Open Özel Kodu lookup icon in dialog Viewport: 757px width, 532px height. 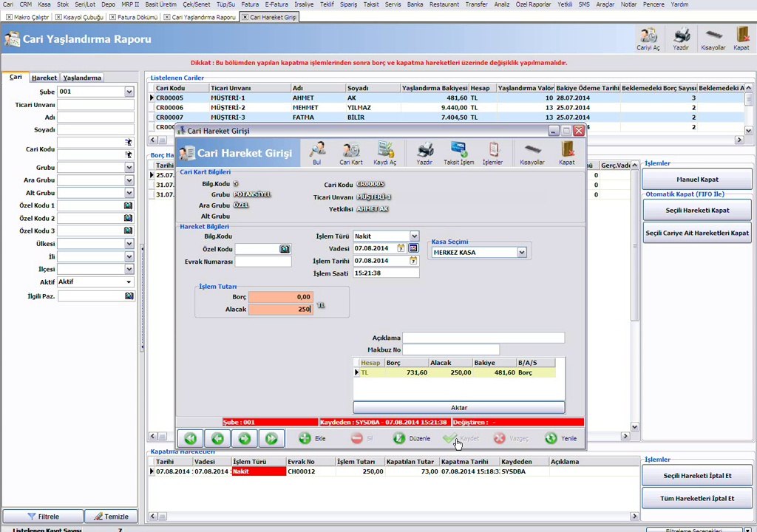pos(285,248)
